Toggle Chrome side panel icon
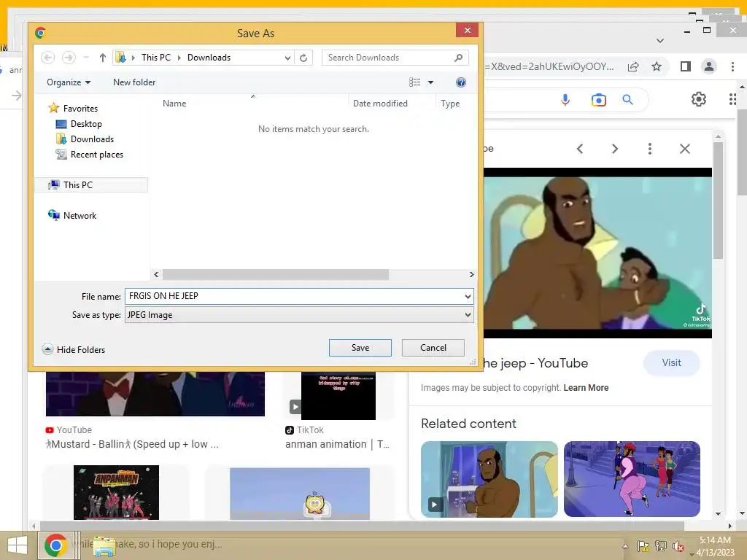747x560 pixels. pos(686,66)
